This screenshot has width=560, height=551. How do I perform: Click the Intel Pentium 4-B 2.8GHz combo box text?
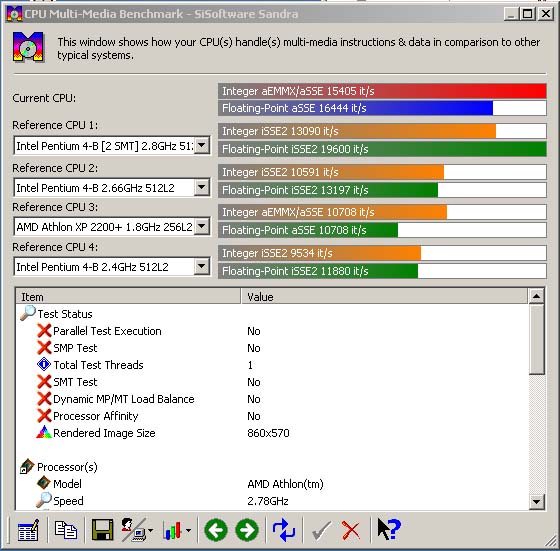(104, 146)
